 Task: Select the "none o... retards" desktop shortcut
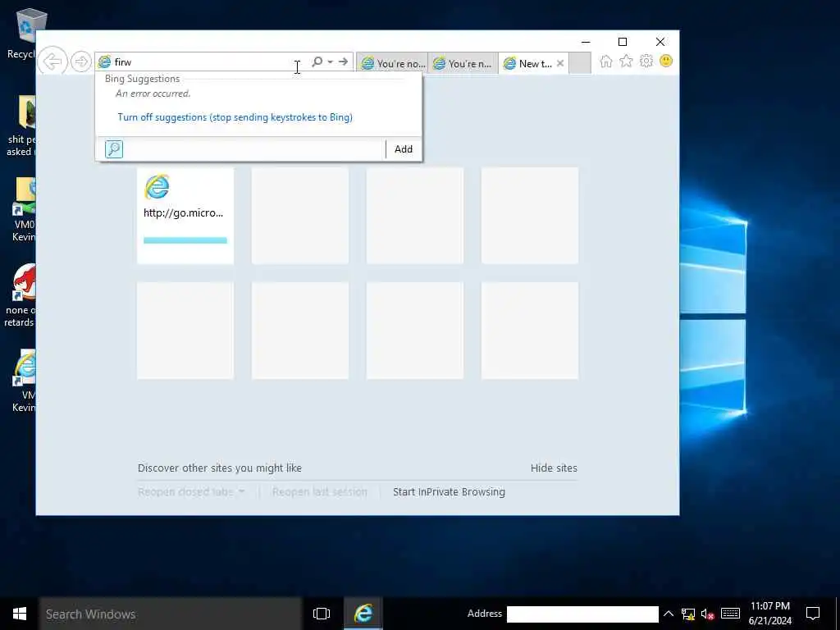point(21,295)
